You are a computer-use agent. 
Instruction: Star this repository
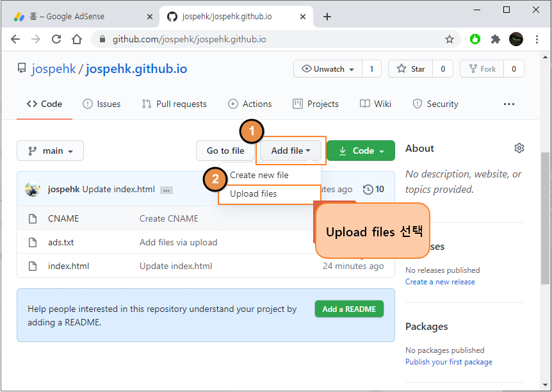pyautogui.click(x=410, y=69)
